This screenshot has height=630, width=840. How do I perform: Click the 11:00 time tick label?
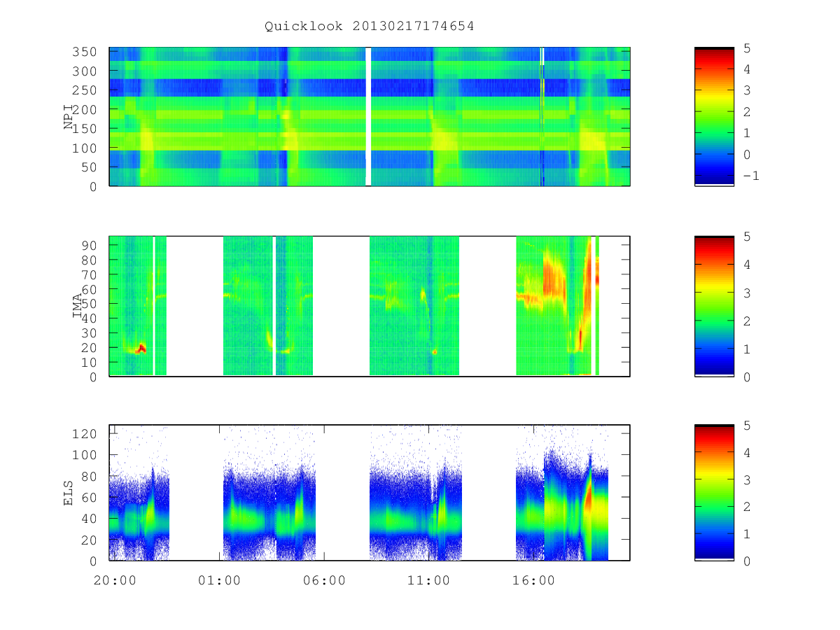coord(428,580)
